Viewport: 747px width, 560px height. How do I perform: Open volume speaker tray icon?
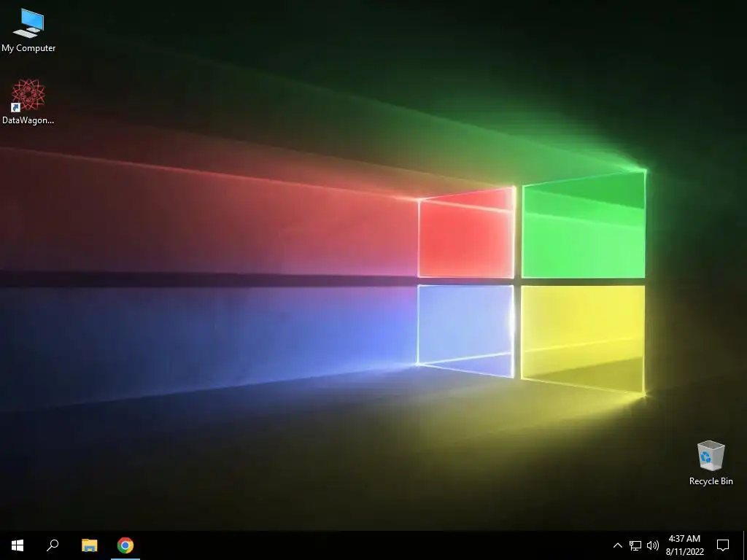coord(653,545)
